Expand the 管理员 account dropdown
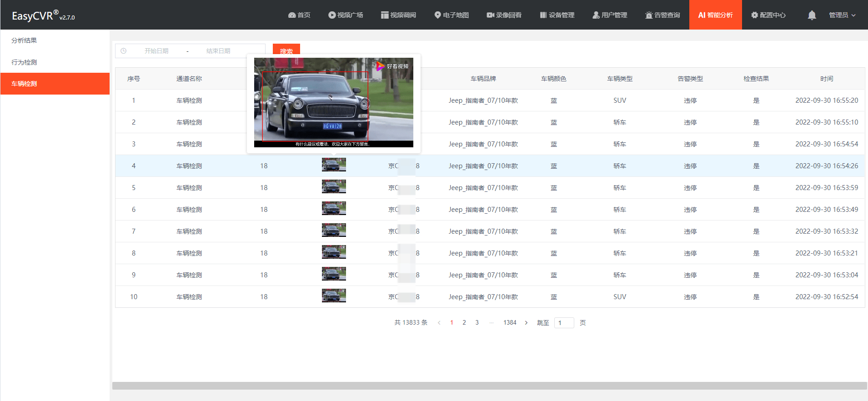This screenshot has height=401, width=868. pyautogui.click(x=842, y=15)
